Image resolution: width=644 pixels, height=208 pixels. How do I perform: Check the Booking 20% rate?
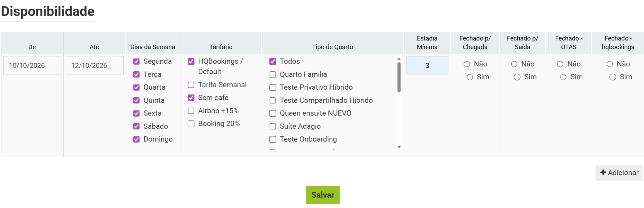[x=191, y=124]
